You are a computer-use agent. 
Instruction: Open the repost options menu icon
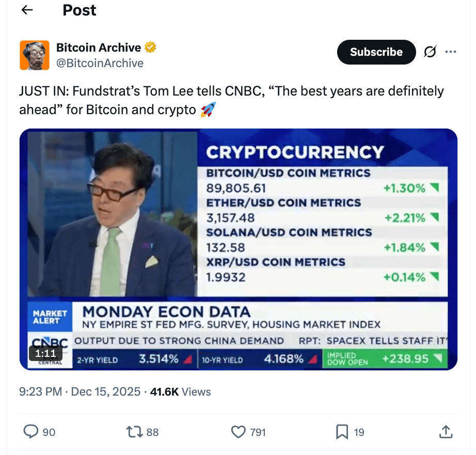135,432
